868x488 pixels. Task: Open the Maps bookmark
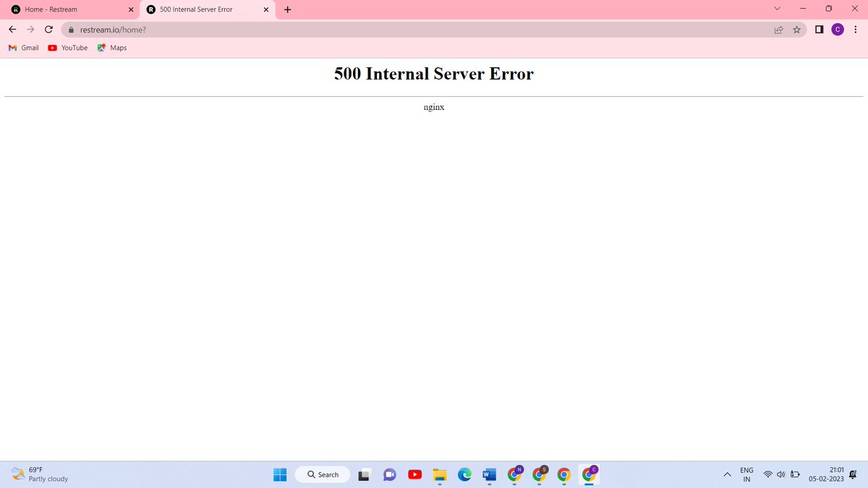(112, 48)
